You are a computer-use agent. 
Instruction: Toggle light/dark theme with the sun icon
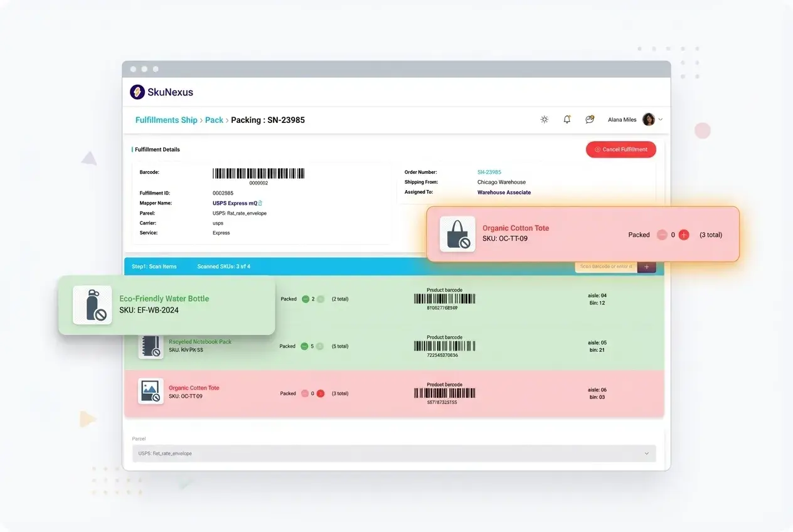[x=544, y=119]
